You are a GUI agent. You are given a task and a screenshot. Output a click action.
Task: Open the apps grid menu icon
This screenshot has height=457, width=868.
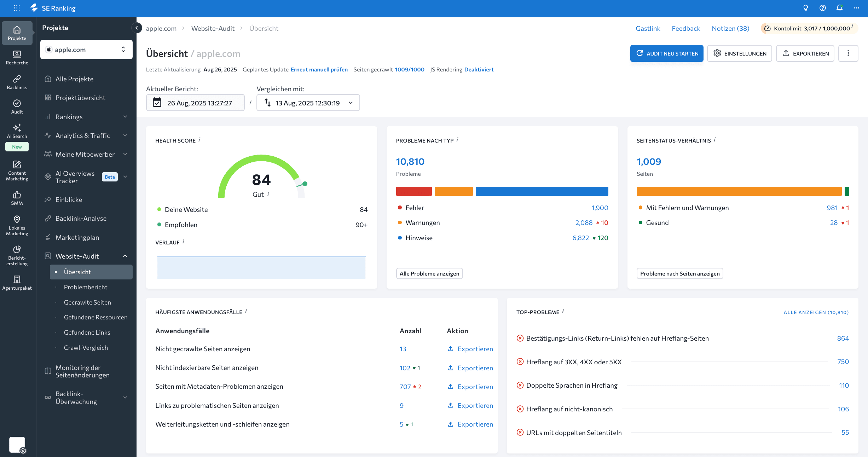17,8
